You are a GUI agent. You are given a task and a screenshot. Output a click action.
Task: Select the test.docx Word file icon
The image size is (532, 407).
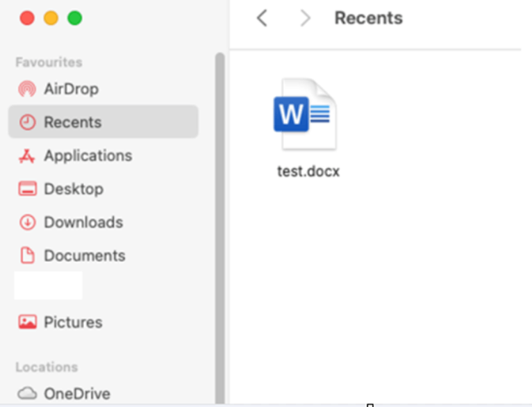305,114
